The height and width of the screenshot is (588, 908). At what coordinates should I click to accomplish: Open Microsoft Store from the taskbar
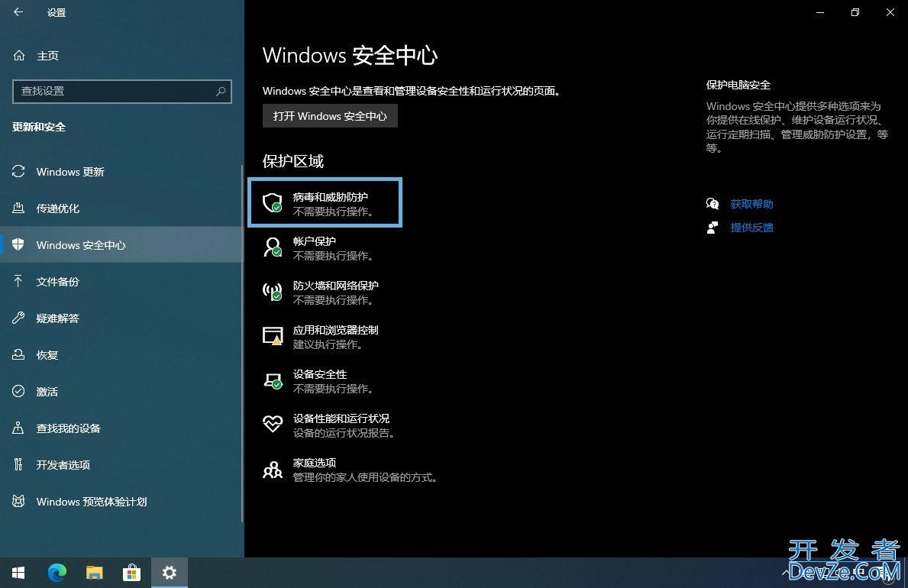click(x=132, y=573)
